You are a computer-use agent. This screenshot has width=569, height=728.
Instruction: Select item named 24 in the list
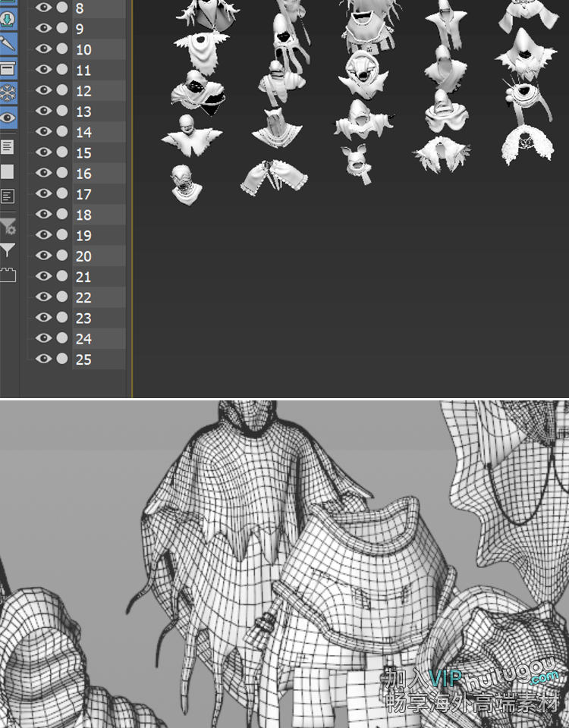[x=99, y=338]
